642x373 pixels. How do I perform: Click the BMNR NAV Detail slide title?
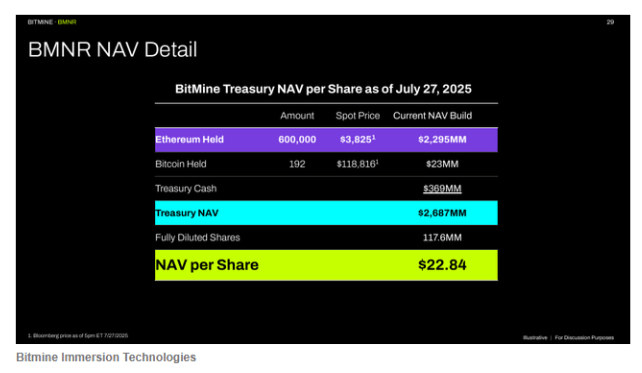click(x=113, y=50)
